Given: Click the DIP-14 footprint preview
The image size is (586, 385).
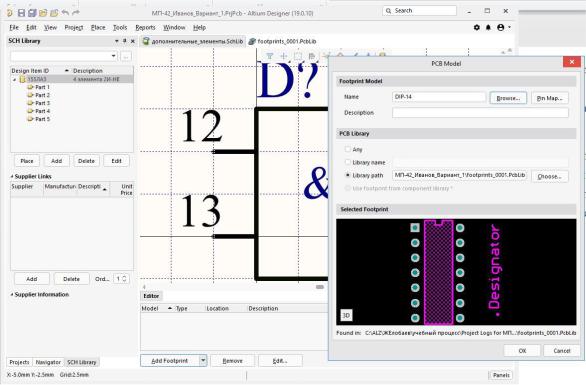Looking at the screenshot, I should (456, 272).
